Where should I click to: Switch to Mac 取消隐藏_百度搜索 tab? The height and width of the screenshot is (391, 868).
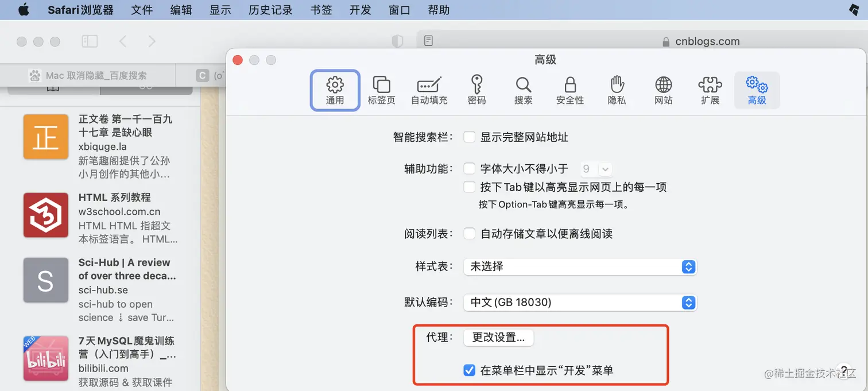point(87,75)
